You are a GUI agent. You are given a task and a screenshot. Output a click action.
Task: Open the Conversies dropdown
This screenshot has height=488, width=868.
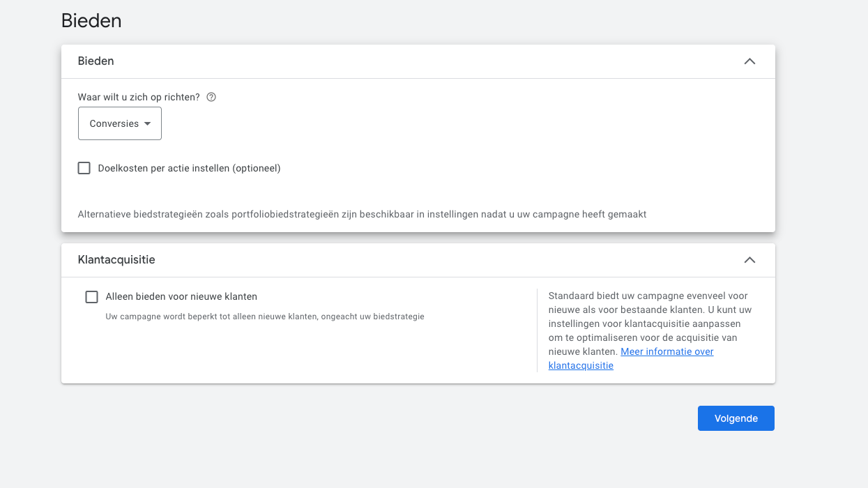tap(120, 123)
